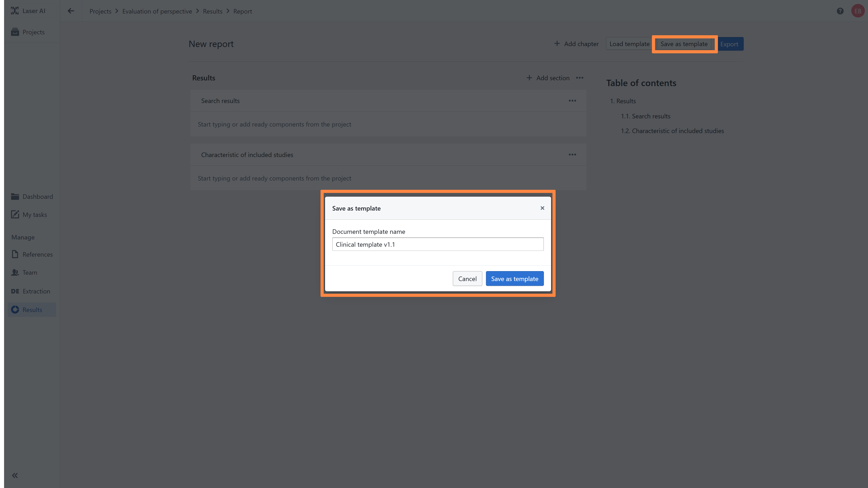Close the Save as template dialog
This screenshot has width=868, height=488.
(x=542, y=208)
